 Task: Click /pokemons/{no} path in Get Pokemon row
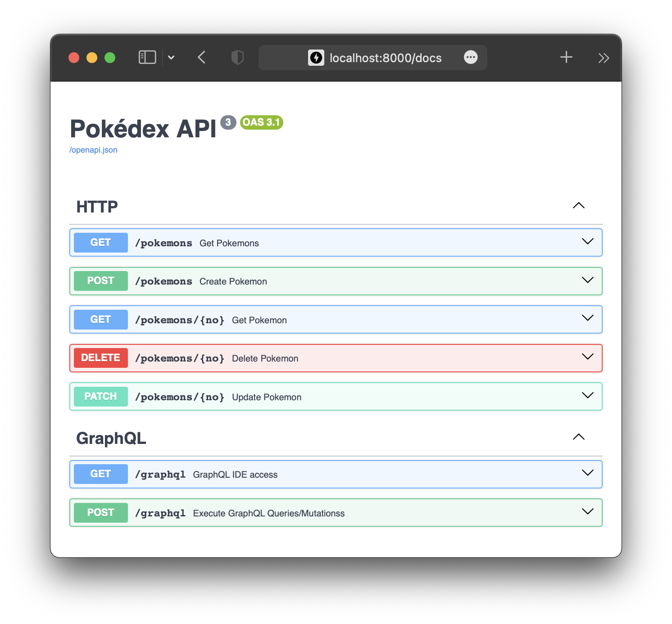click(x=180, y=320)
